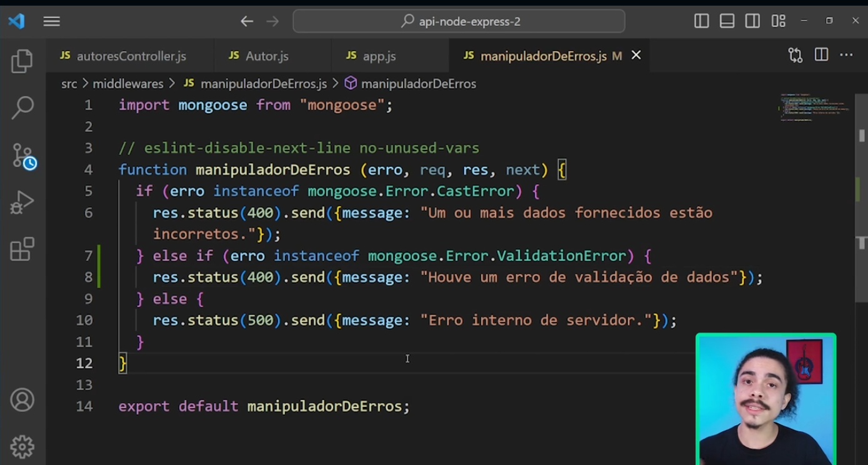Go back with the left arrow
The image size is (868, 465).
[x=247, y=22]
